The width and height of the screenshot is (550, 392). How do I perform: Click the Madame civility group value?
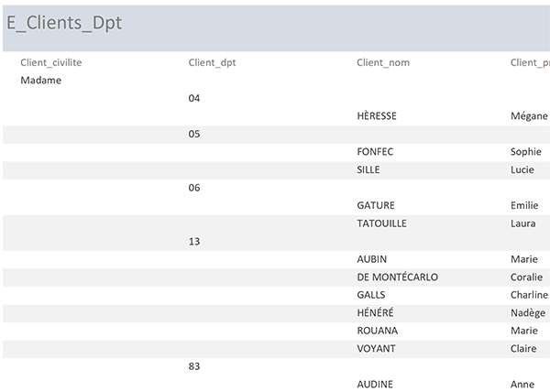tap(40, 81)
